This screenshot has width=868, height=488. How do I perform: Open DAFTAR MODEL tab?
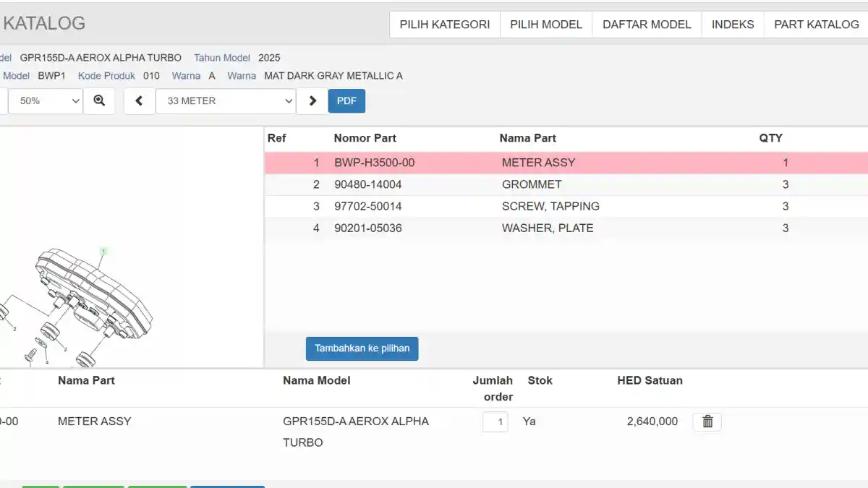[647, 25]
